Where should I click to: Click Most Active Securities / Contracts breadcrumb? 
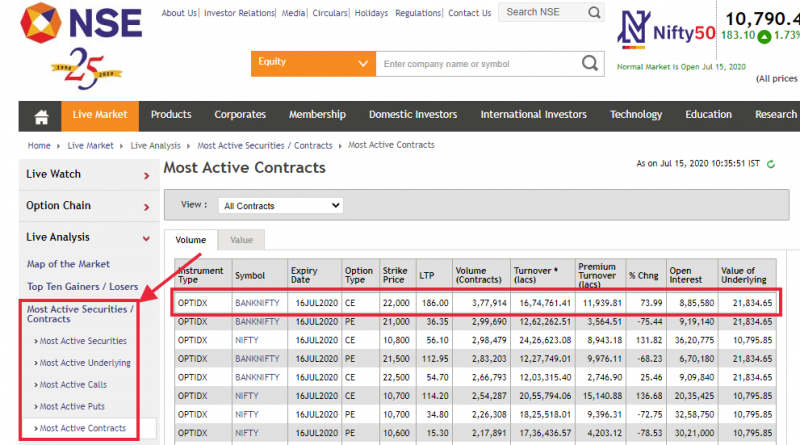pyautogui.click(x=265, y=145)
